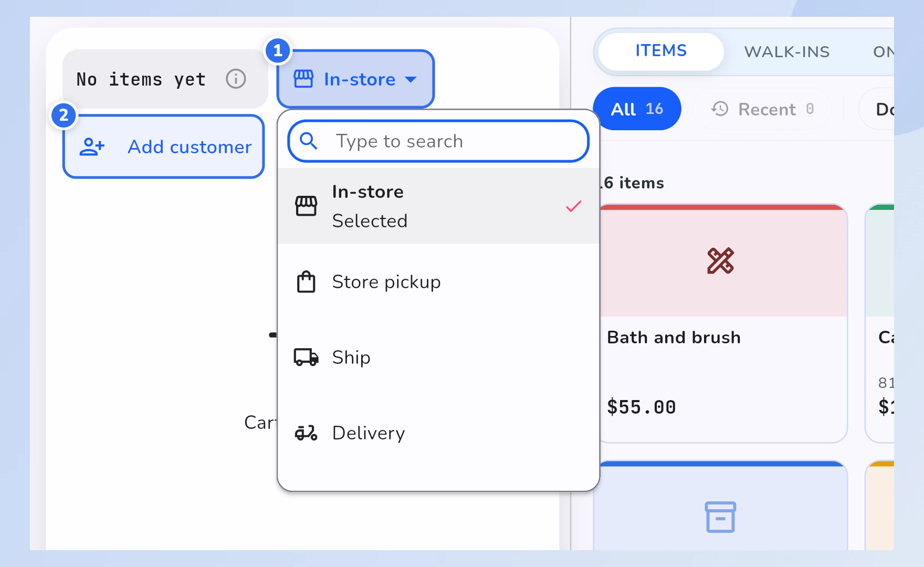Viewport: 924px width, 567px height.
Task: Click the clock history icon on Recent
Action: tap(720, 109)
